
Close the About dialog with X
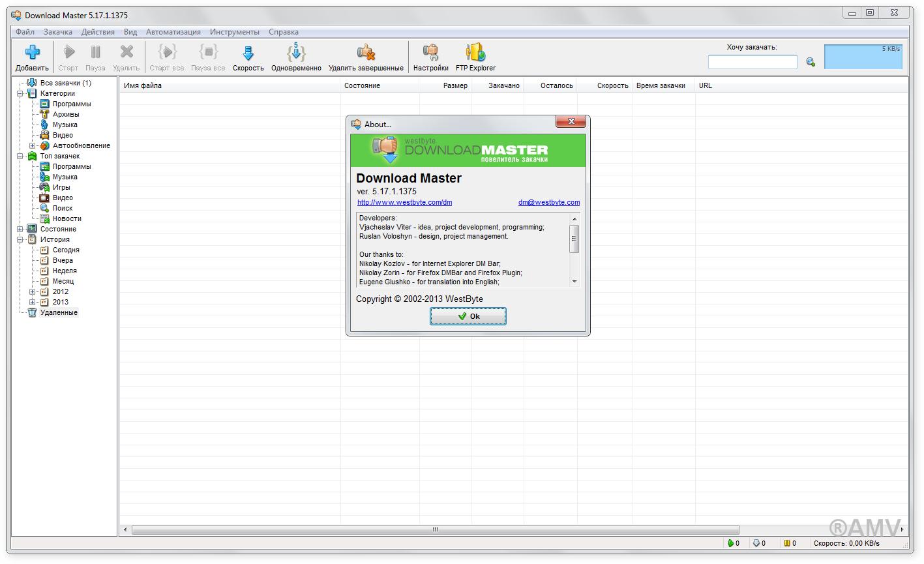click(x=571, y=121)
